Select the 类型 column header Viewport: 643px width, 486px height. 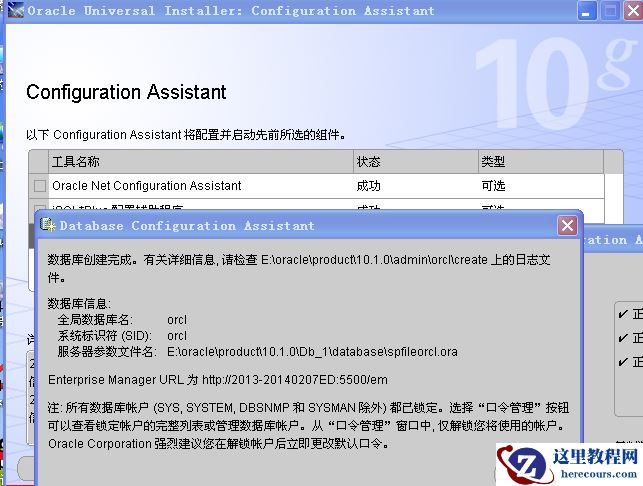[541, 162]
